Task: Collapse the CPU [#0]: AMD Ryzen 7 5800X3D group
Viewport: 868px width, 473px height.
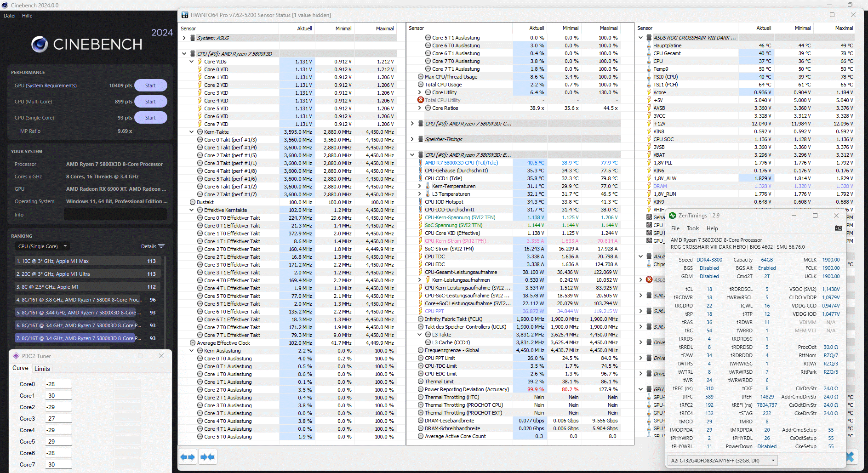Action: point(184,54)
